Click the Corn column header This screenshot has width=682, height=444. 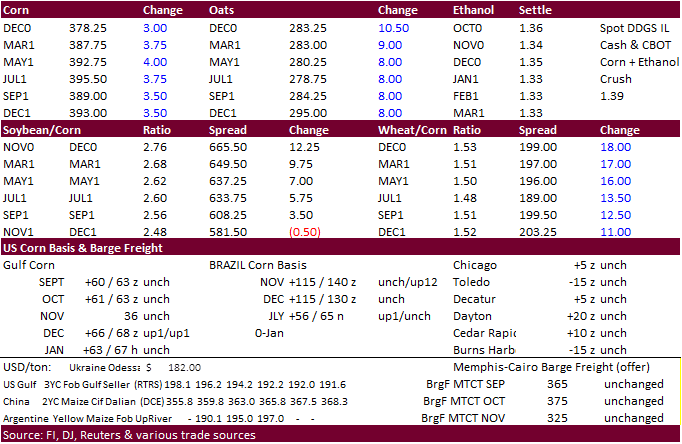(x=20, y=10)
